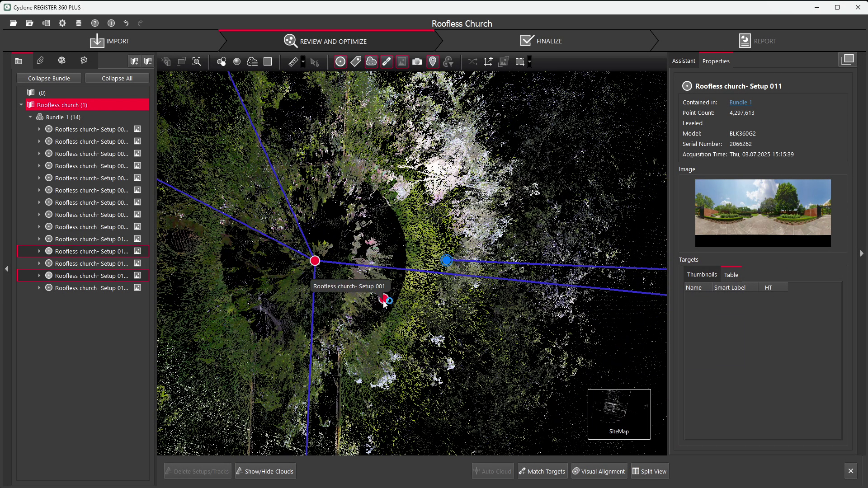868x488 pixels.
Task: Click the location pin toolbar icon
Action: [433, 62]
